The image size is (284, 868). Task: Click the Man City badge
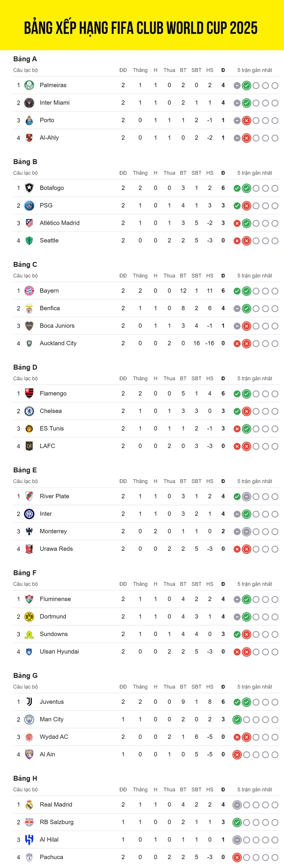point(29,719)
